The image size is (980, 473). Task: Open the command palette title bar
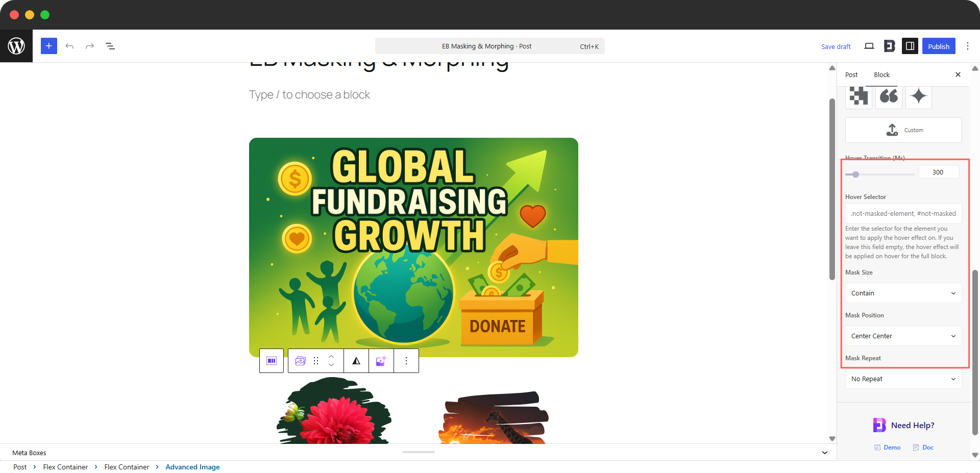(490, 46)
